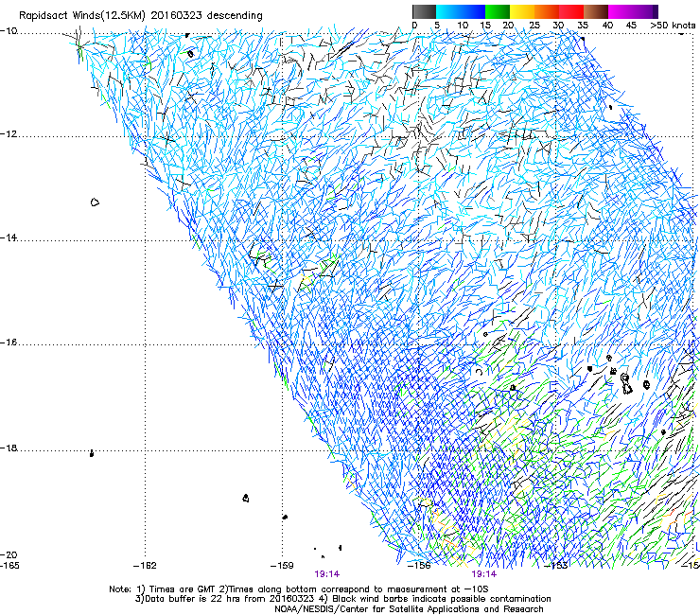Click the -10 latitude axis label
700x615 pixels.
[9, 31]
